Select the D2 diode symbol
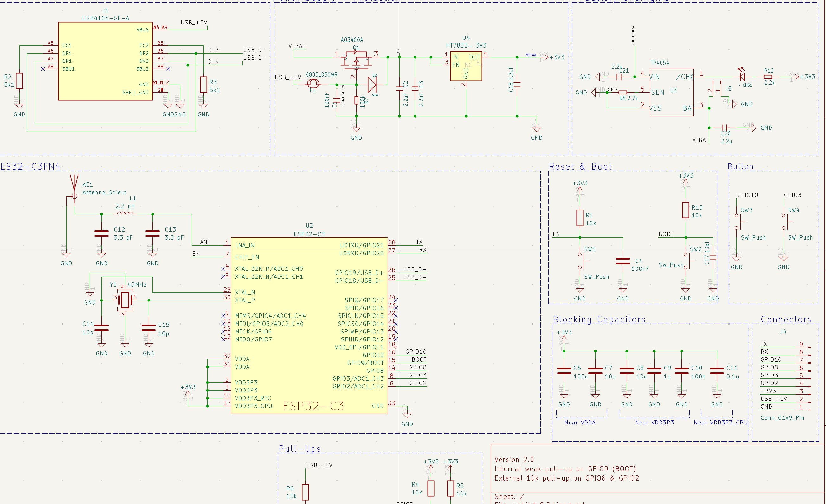 372,85
